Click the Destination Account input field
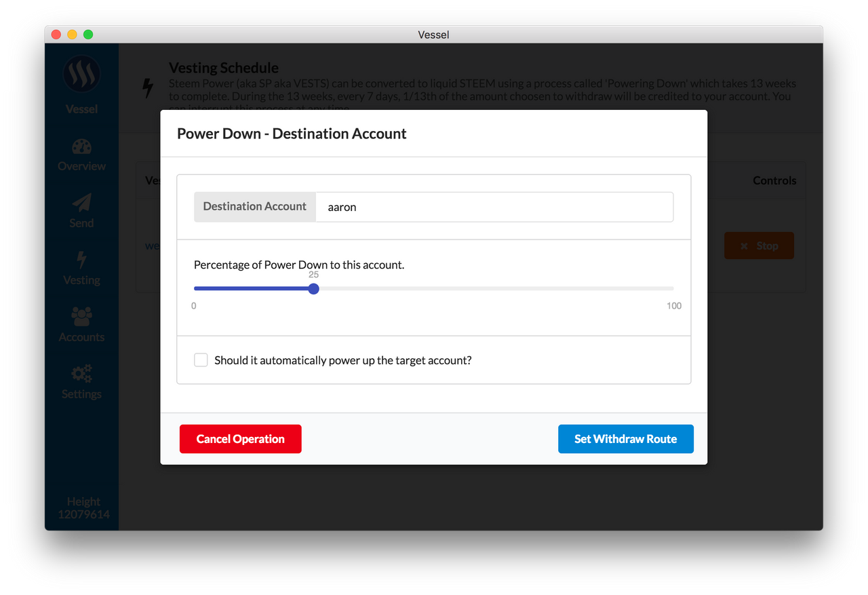 [494, 207]
